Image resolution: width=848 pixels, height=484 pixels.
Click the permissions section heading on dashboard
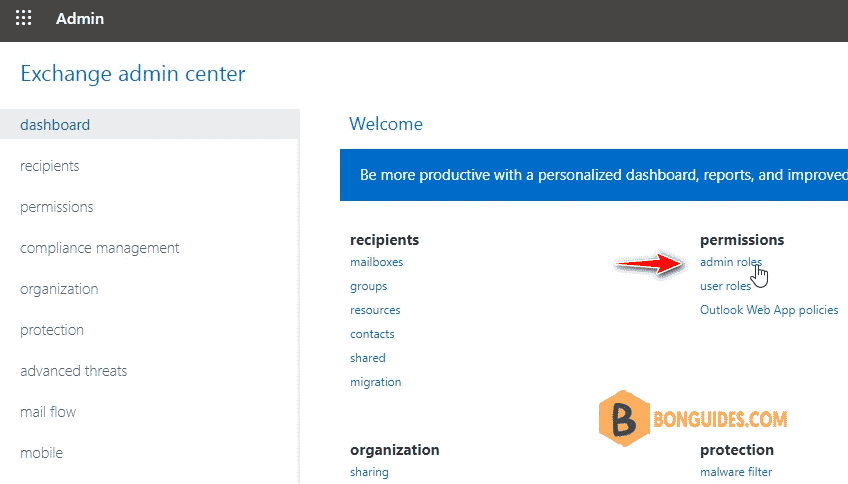tap(742, 240)
